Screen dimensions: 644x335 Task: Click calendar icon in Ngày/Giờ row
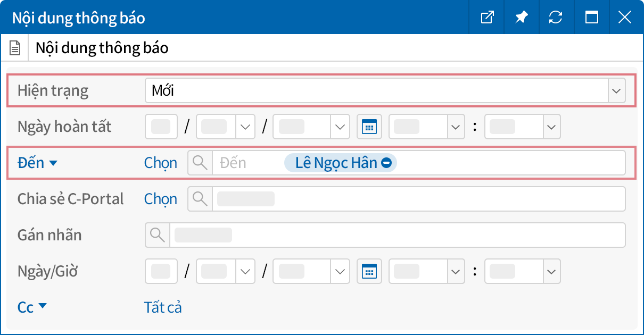(x=369, y=271)
